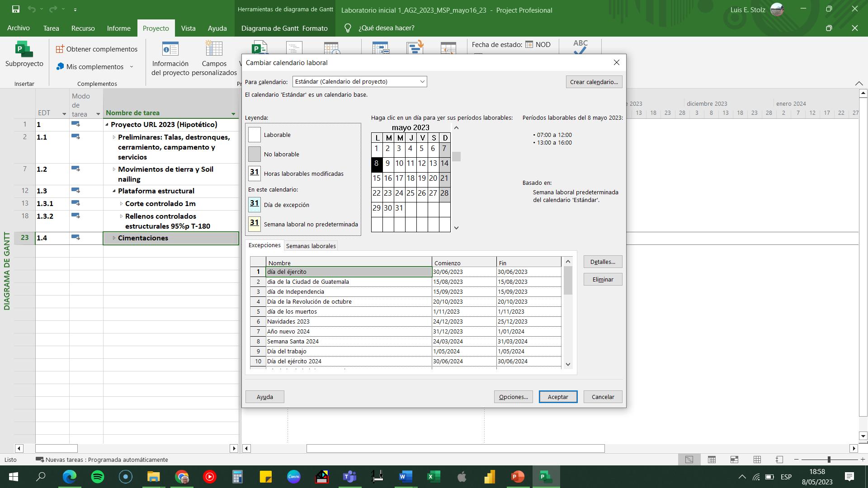Open the Para calendario dropdown
The height and width of the screenshot is (488, 868).
pyautogui.click(x=422, y=82)
